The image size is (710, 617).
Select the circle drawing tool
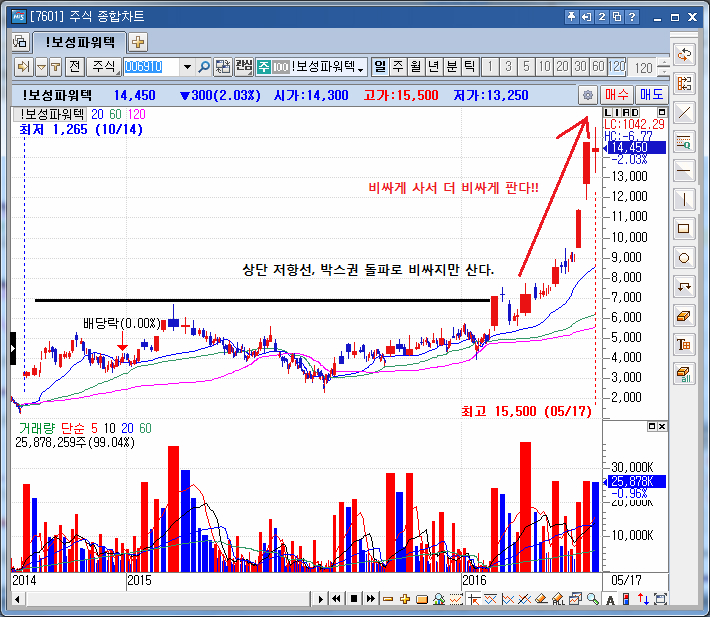(685, 257)
